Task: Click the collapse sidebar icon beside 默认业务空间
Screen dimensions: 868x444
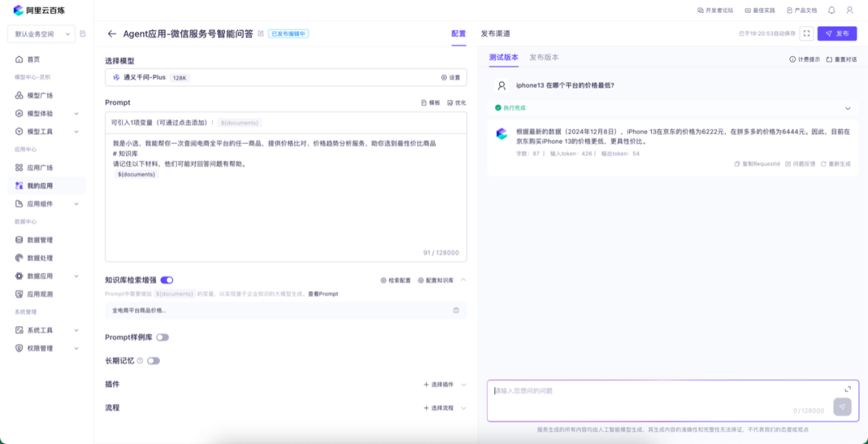Action: pyautogui.click(x=83, y=34)
